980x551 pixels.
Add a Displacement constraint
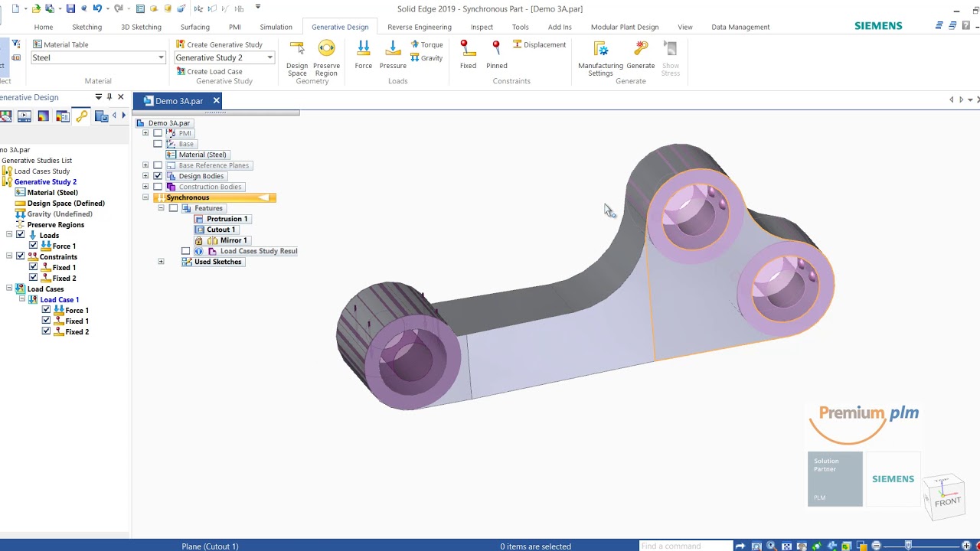point(540,44)
